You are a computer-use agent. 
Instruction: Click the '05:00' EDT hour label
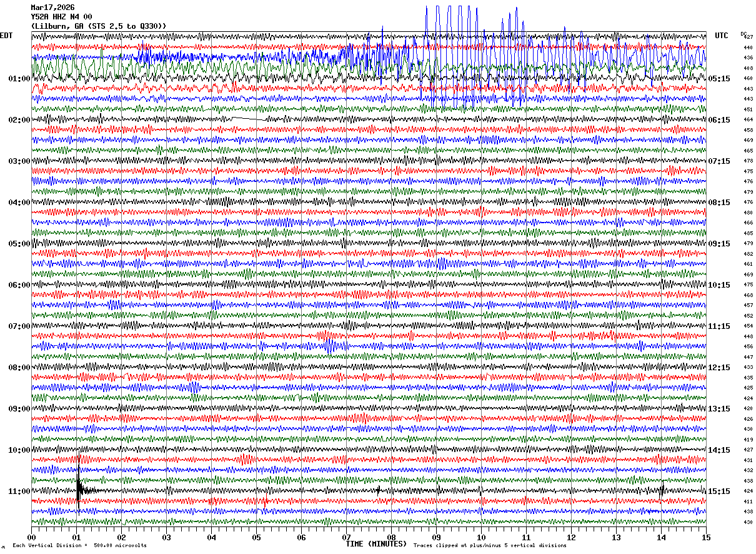click(x=19, y=244)
